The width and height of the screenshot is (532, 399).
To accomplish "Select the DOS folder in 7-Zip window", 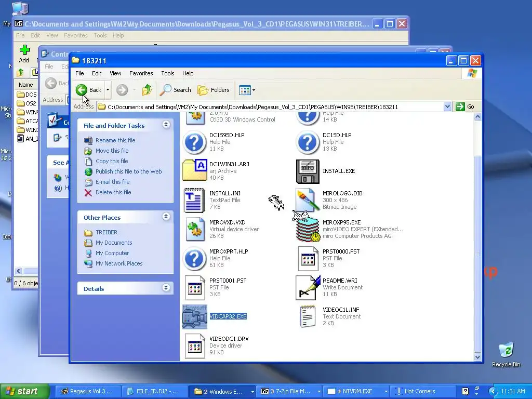I will click(27, 95).
